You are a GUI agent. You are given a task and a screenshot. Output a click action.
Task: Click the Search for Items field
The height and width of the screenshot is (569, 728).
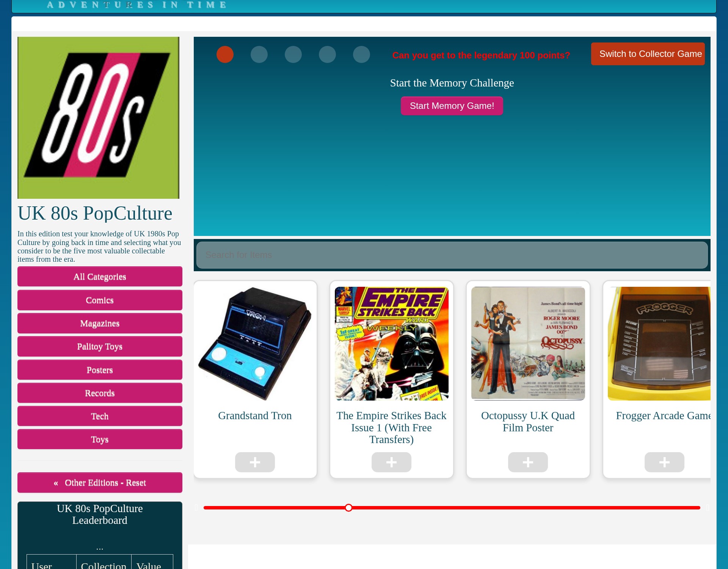tap(452, 255)
